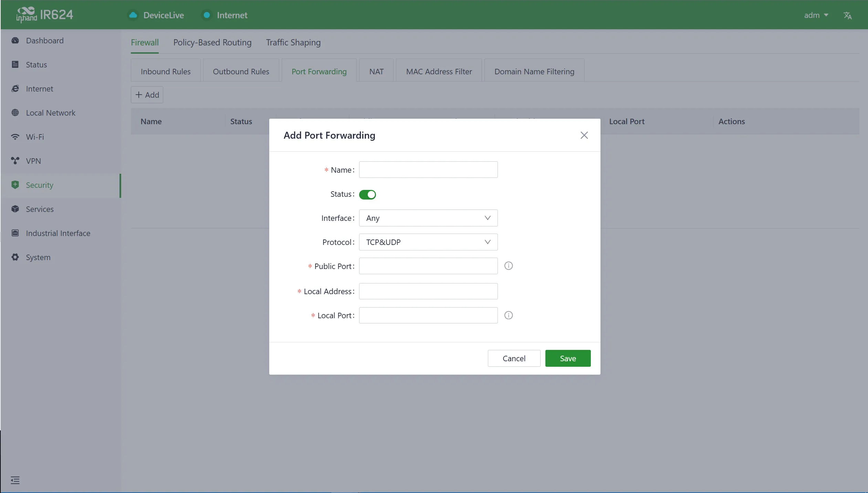This screenshot has width=868, height=493.
Task: Click the System gear icon
Action: pyautogui.click(x=15, y=257)
